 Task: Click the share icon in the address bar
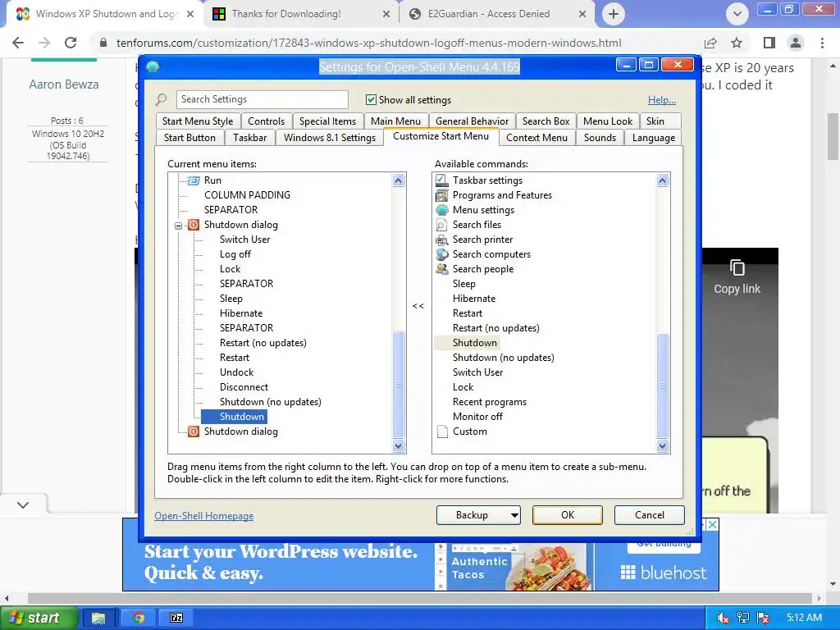710,43
